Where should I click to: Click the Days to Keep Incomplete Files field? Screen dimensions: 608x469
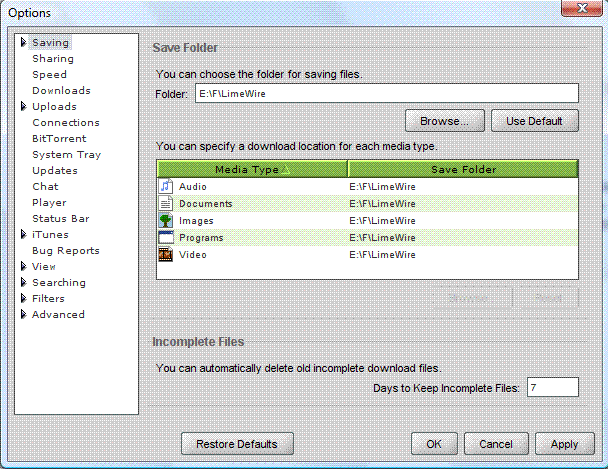point(553,387)
